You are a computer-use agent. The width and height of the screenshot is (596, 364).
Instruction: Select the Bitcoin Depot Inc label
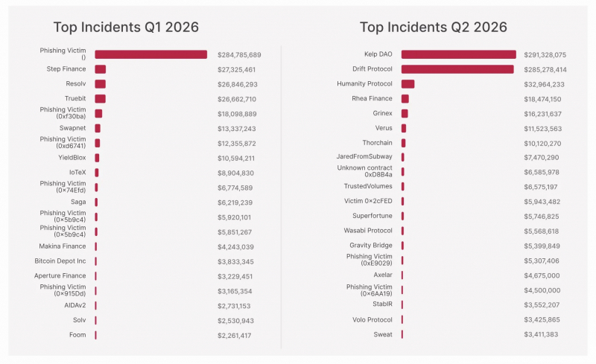pyautogui.click(x=60, y=261)
